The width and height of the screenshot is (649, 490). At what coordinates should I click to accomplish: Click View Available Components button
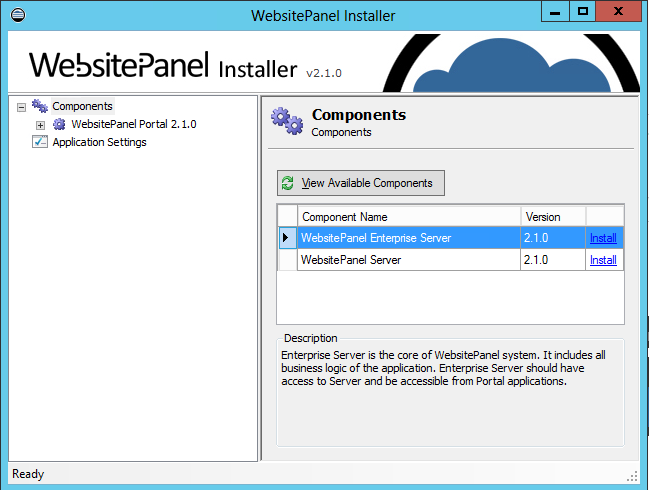pyautogui.click(x=361, y=183)
